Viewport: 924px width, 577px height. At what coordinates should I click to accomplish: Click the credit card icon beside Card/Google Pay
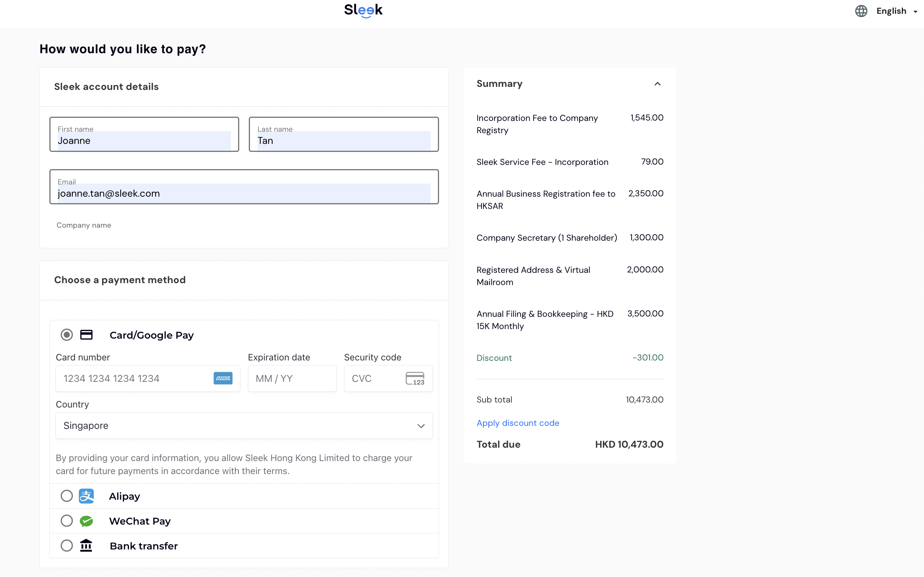click(x=86, y=335)
